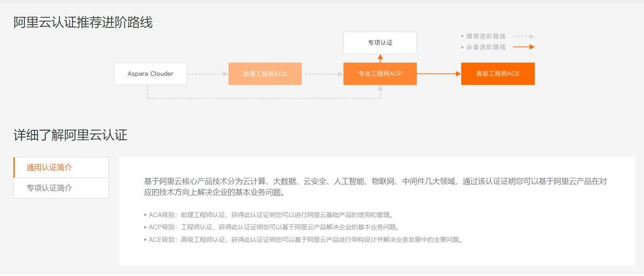Image resolution: width=644 pixels, height=276 pixels.
Task: Open the 高级工程师ACE box
Action: (498, 74)
